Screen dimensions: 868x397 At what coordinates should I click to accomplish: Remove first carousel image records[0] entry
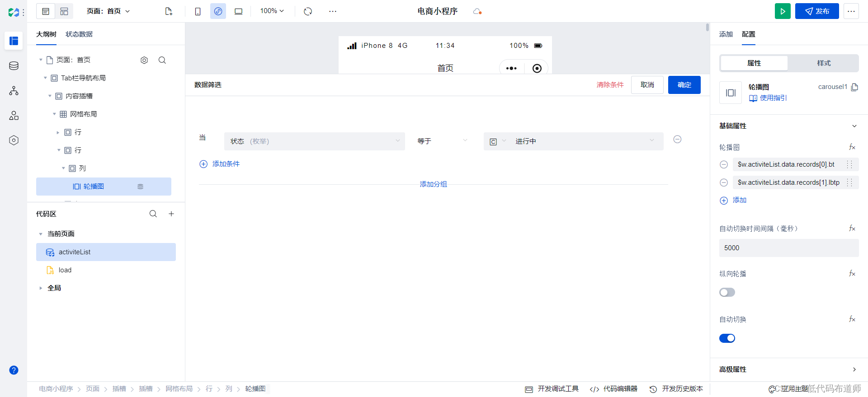coord(724,165)
